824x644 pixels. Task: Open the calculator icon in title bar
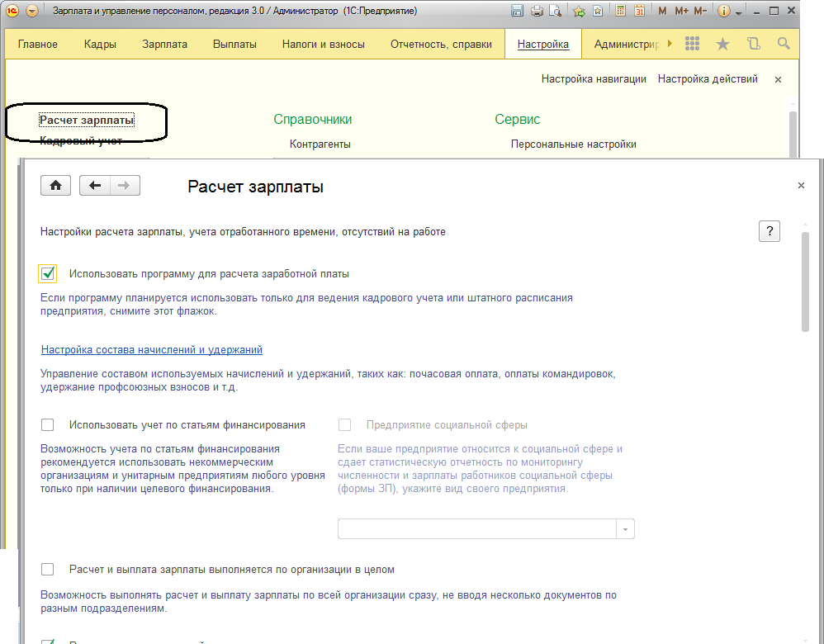(x=621, y=12)
